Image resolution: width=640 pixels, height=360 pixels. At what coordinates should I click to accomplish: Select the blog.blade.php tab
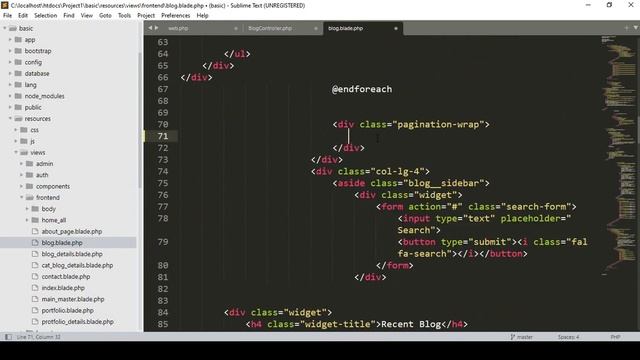345,28
